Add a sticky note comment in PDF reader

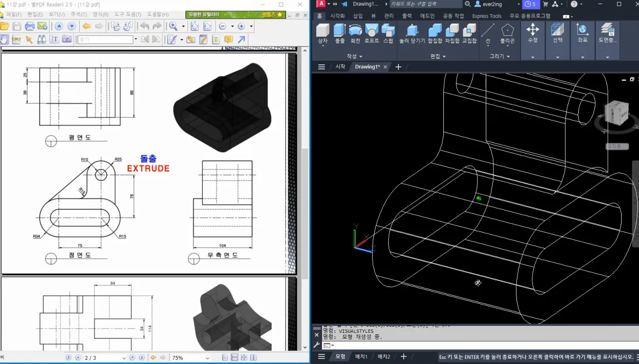(x=229, y=39)
